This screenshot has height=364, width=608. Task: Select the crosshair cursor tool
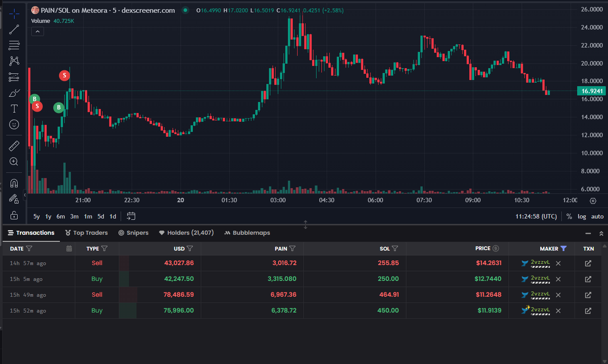(14, 14)
